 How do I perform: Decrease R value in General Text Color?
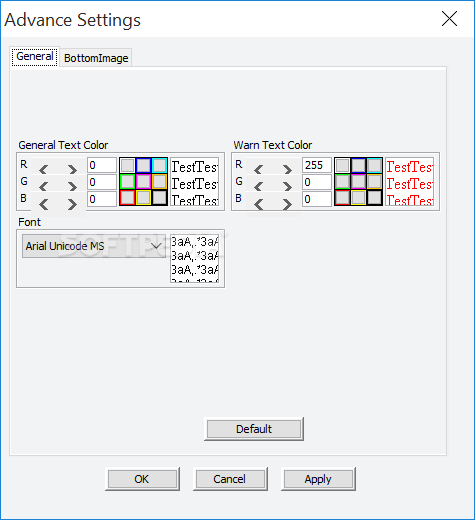click(44, 170)
